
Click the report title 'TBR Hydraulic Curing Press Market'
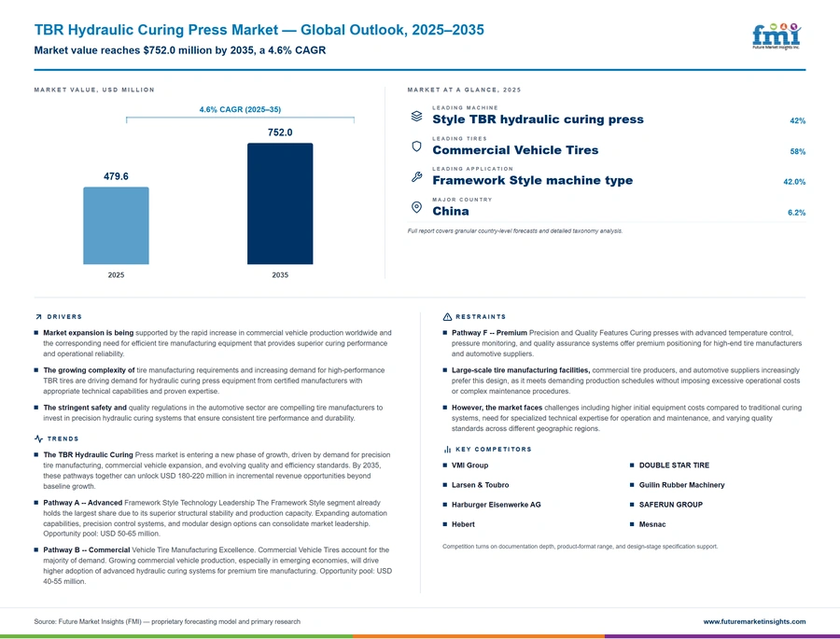[157, 30]
